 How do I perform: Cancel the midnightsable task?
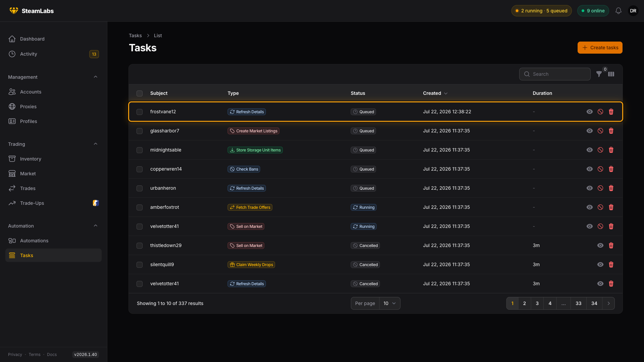[600, 150]
